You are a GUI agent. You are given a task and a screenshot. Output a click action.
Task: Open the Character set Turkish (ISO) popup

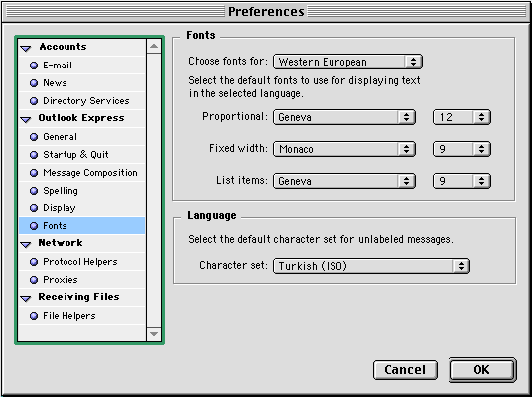coord(371,266)
